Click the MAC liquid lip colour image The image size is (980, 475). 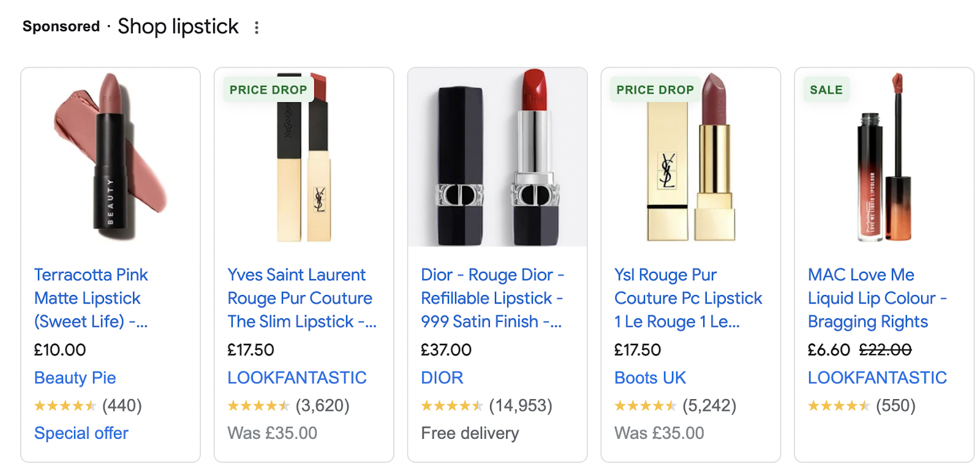pos(884,165)
